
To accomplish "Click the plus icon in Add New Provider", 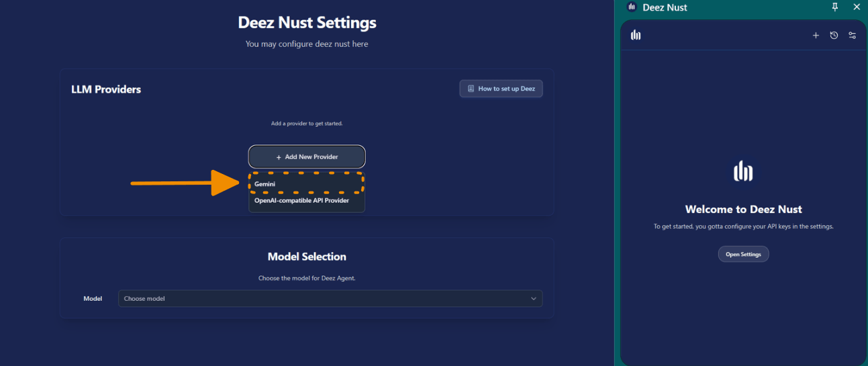I will (x=279, y=157).
